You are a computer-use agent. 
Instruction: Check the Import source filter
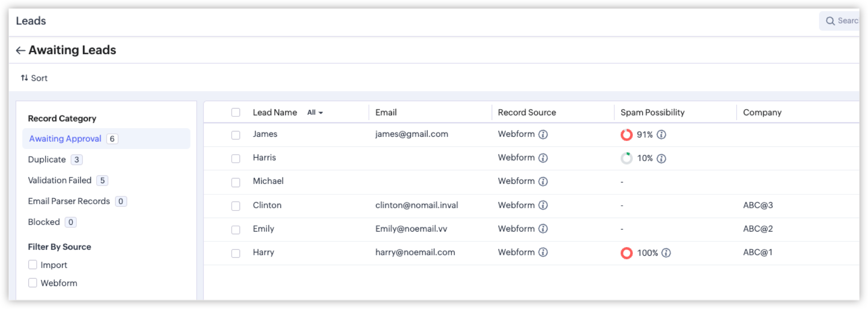click(x=32, y=265)
